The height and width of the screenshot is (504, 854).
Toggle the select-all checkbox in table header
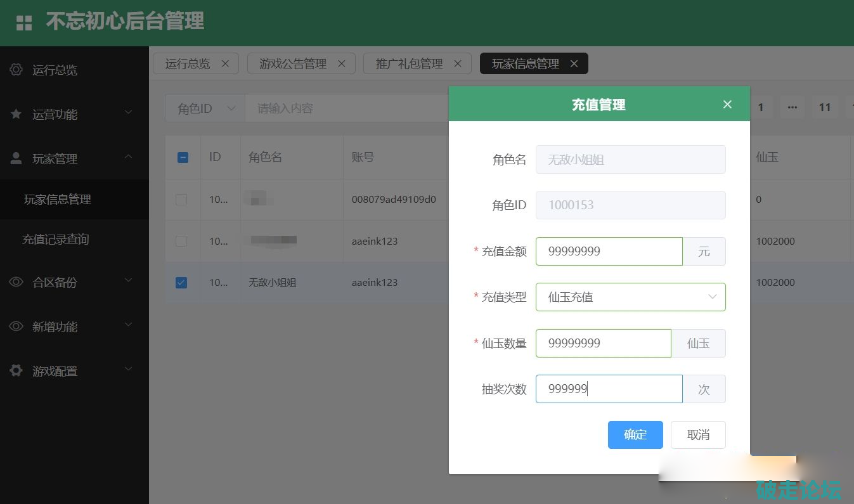point(183,157)
